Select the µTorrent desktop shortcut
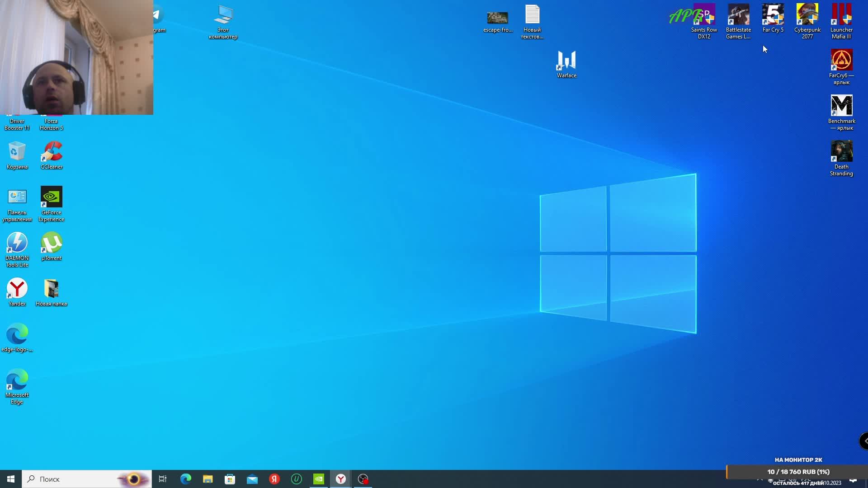 [52, 244]
